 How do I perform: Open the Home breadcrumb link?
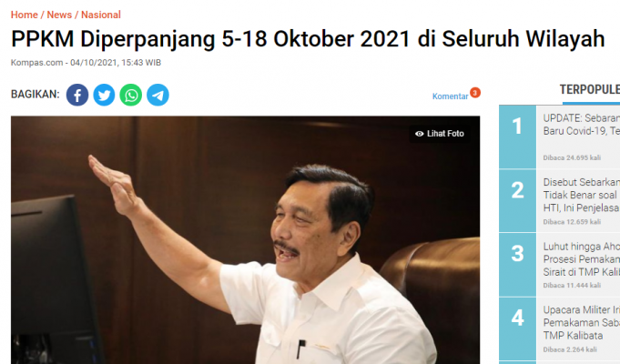24,15
